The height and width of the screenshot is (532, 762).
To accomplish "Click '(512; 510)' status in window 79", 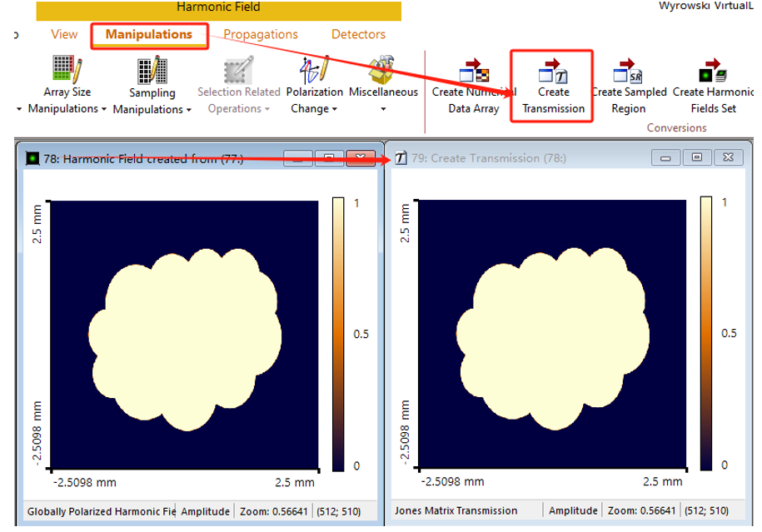I will pyautogui.click(x=706, y=510).
